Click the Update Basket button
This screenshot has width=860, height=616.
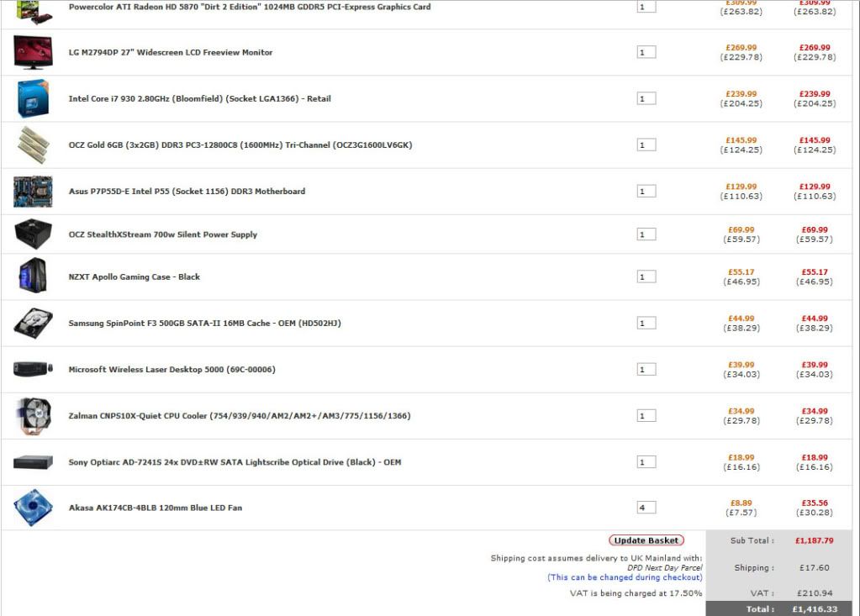coord(646,540)
